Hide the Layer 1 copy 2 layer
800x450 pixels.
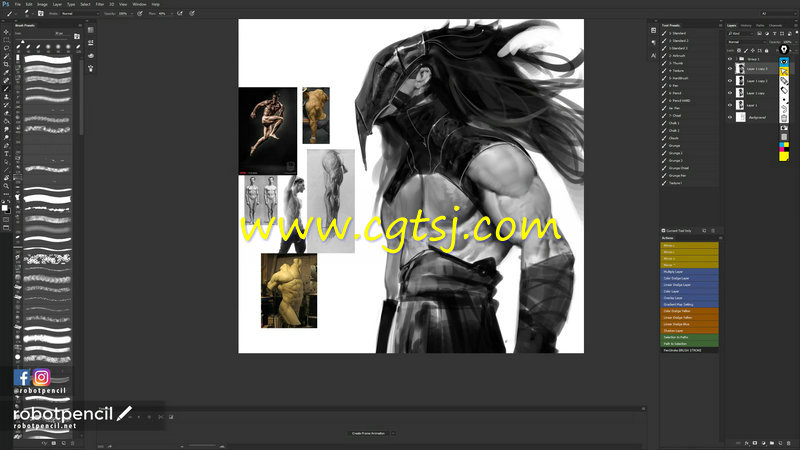coord(730,81)
